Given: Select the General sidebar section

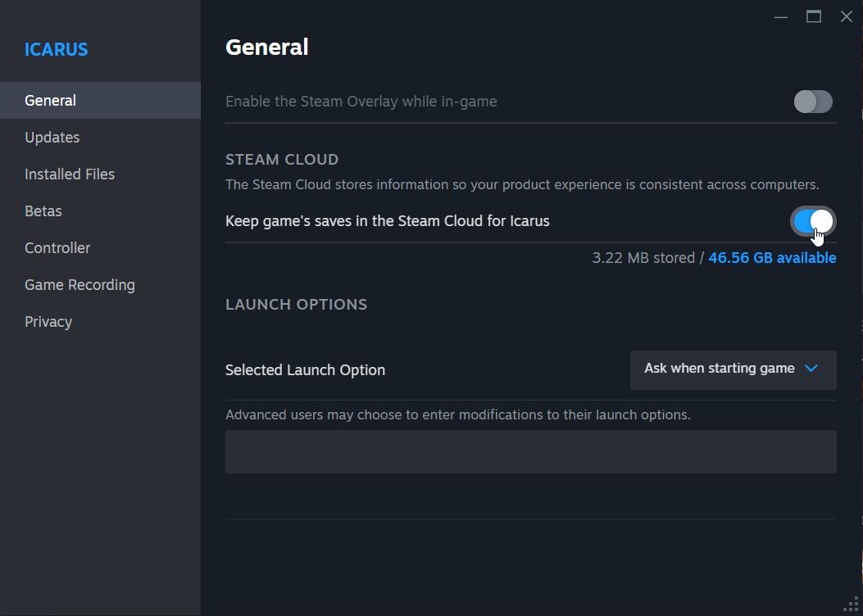Looking at the screenshot, I should 50,100.
